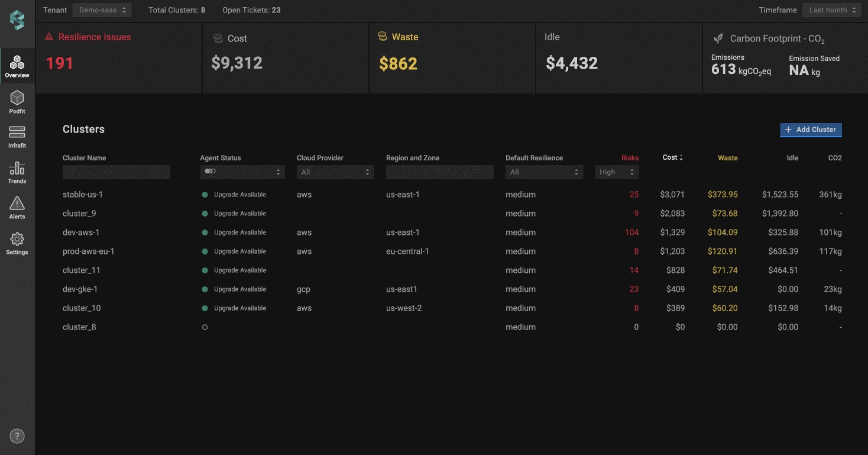
Task: Click the Cluster Name filter input field
Action: pyautogui.click(x=116, y=172)
